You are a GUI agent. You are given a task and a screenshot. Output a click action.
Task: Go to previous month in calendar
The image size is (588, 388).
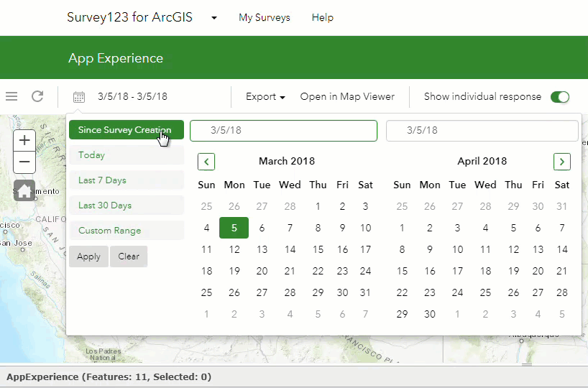[206, 162]
